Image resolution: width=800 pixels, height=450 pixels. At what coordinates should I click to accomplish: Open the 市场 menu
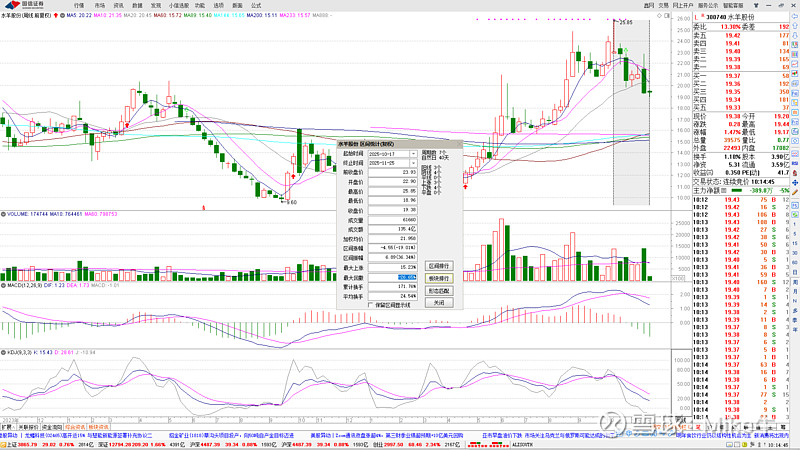[x=99, y=5]
